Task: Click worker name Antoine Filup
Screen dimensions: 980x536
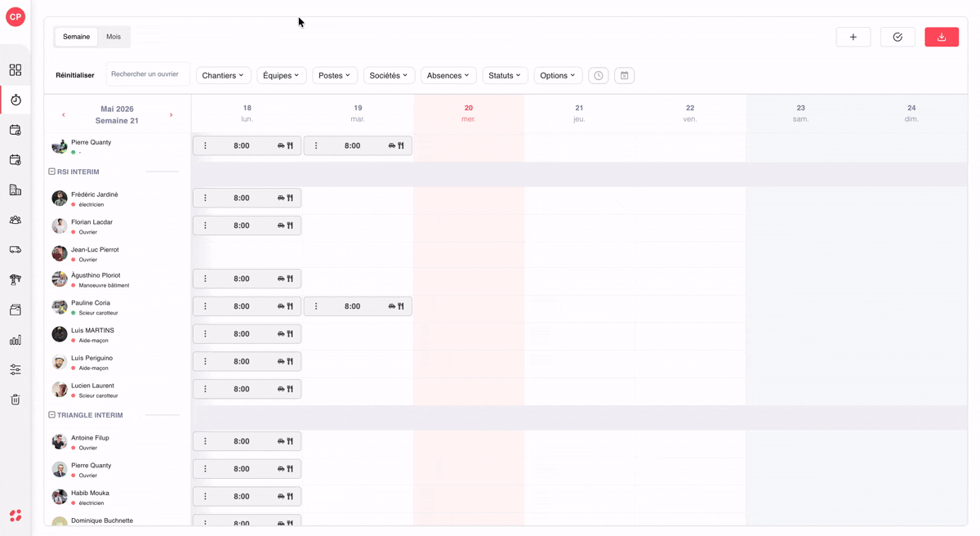Action: [90, 438]
